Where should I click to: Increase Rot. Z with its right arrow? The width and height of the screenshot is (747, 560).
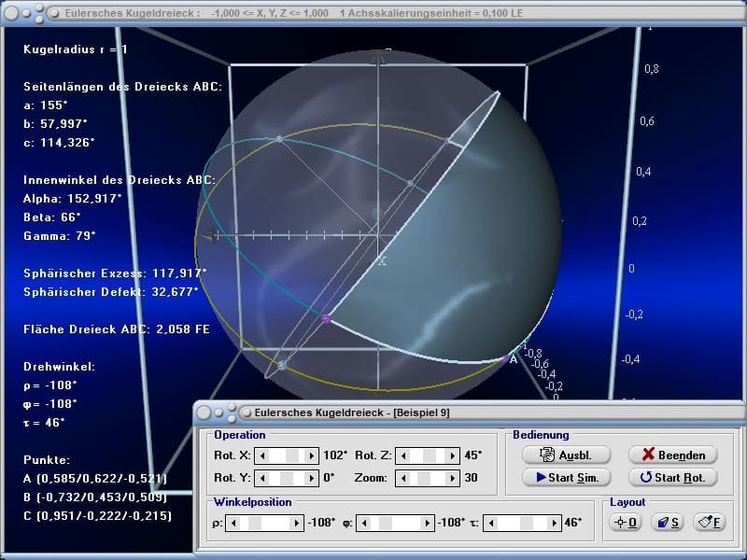(453, 455)
